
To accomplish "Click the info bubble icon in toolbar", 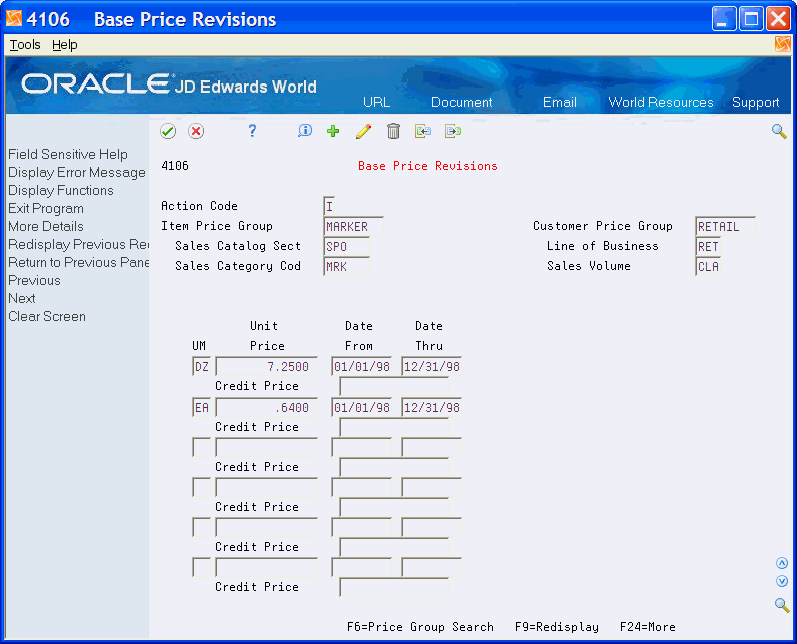I will [304, 131].
